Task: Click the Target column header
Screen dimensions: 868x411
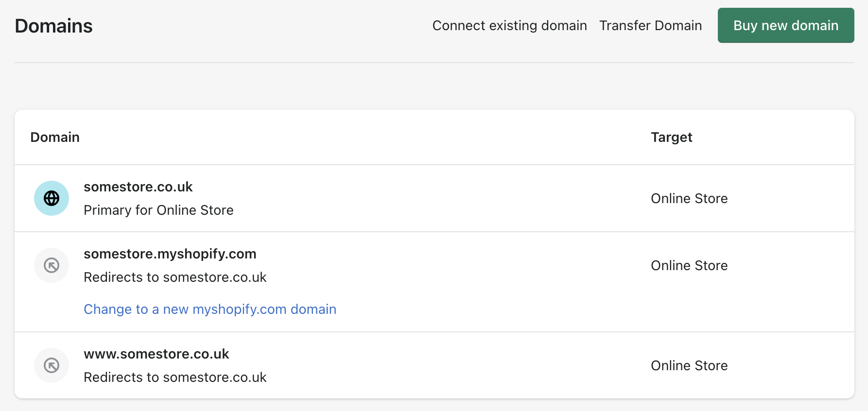Action: (x=671, y=137)
